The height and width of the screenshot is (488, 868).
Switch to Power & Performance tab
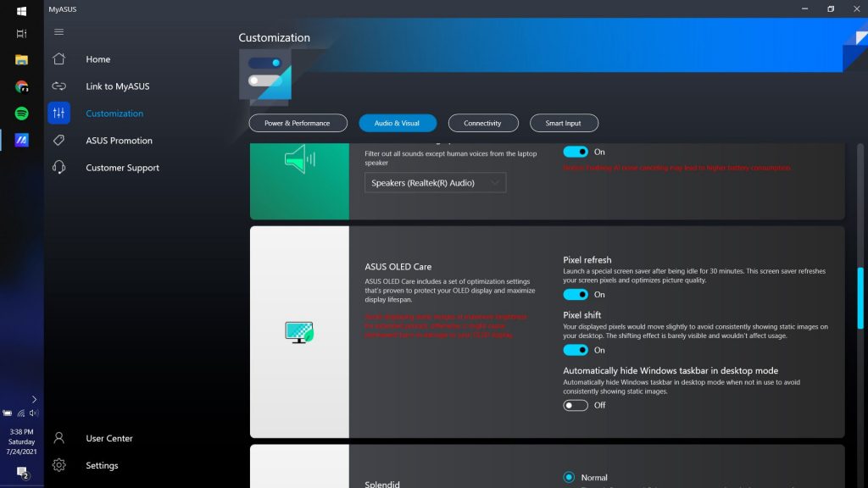(x=298, y=123)
